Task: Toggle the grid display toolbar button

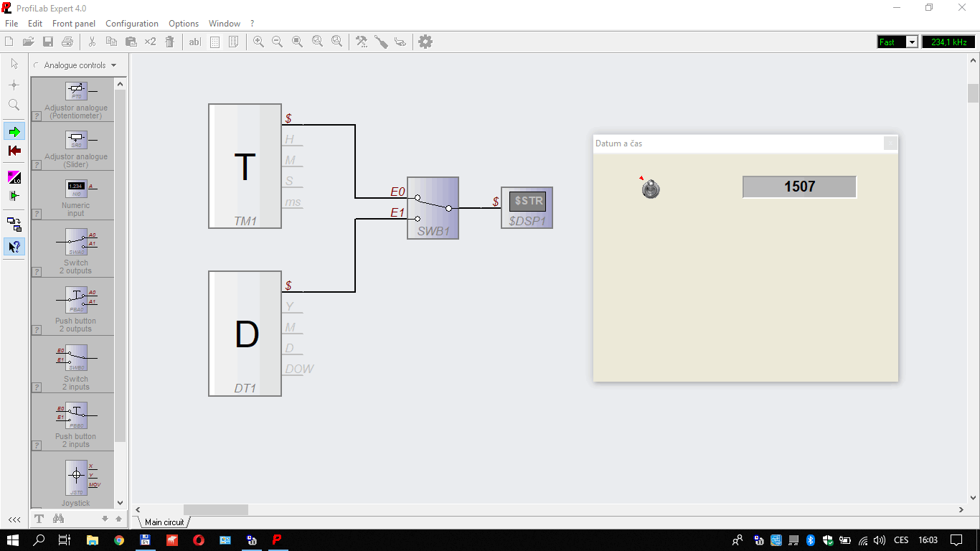Action: [x=215, y=42]
